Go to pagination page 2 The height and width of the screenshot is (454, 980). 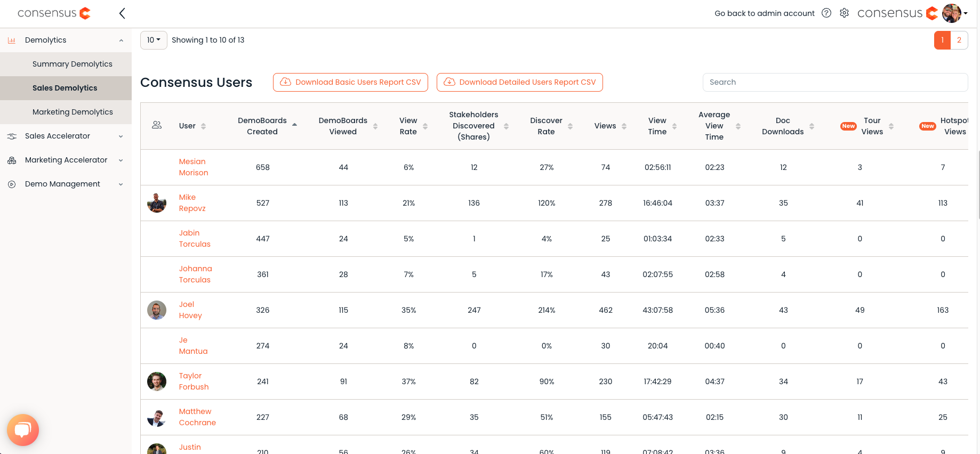[x=959, y=40]
